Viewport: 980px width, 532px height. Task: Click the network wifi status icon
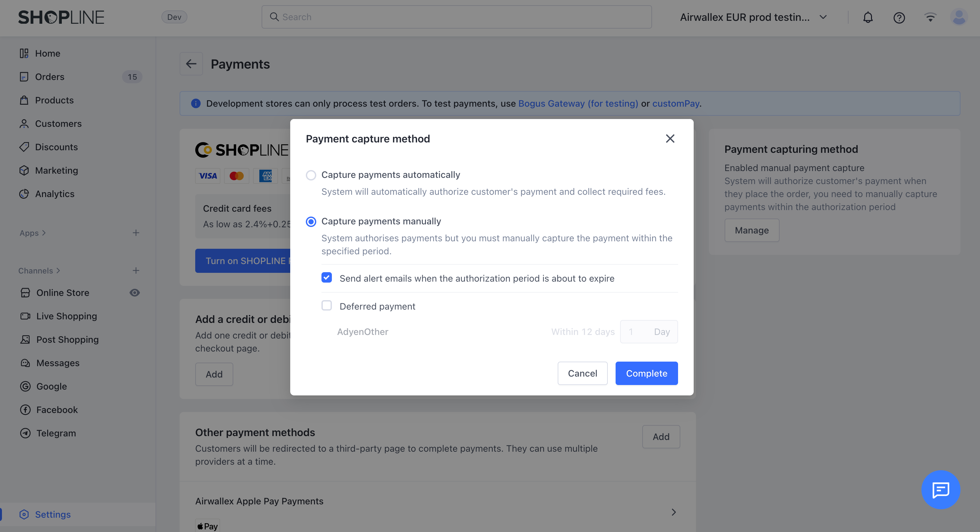pyautogui.click(x=930, y=18)
